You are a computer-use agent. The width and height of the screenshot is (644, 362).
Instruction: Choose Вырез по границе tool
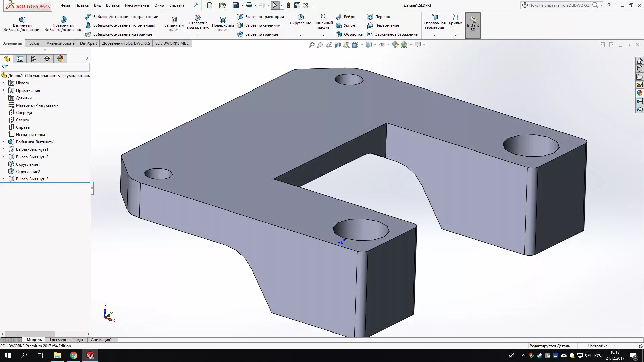257,34
